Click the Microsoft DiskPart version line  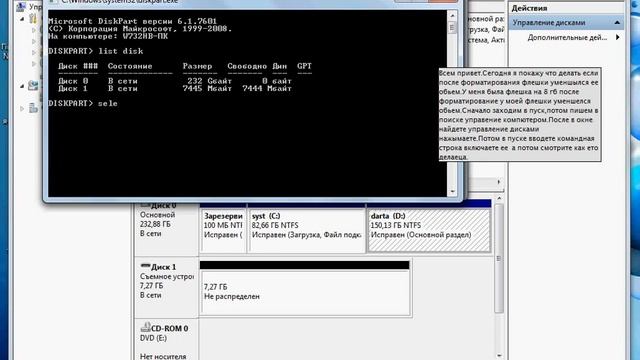pos(133,21)
